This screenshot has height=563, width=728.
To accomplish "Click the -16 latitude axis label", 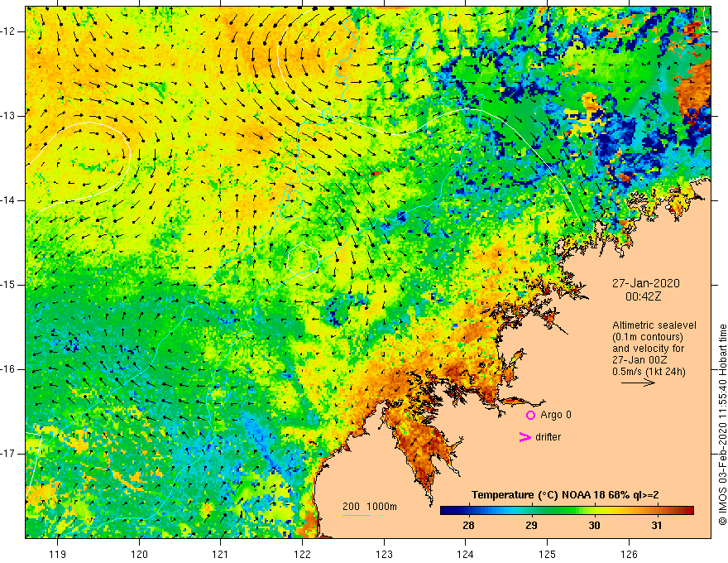I will click(x=8, y=369).
